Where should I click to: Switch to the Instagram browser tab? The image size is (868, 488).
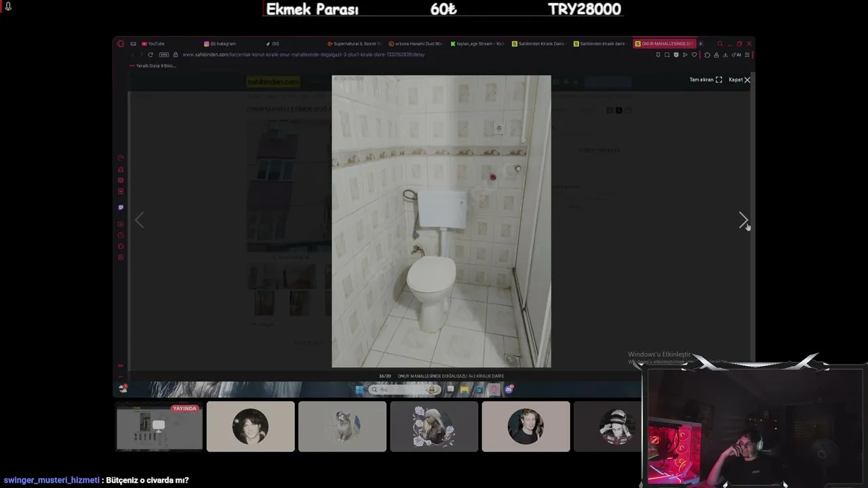(220, 44)
